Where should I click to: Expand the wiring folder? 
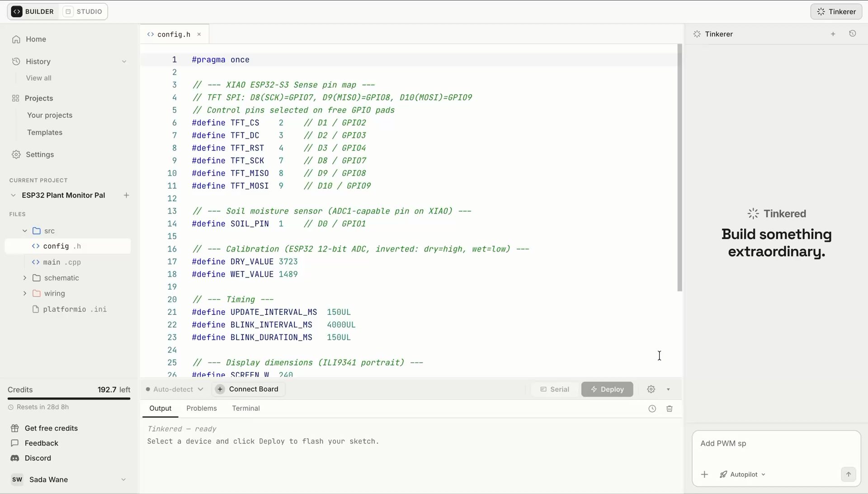pos(25,294)
